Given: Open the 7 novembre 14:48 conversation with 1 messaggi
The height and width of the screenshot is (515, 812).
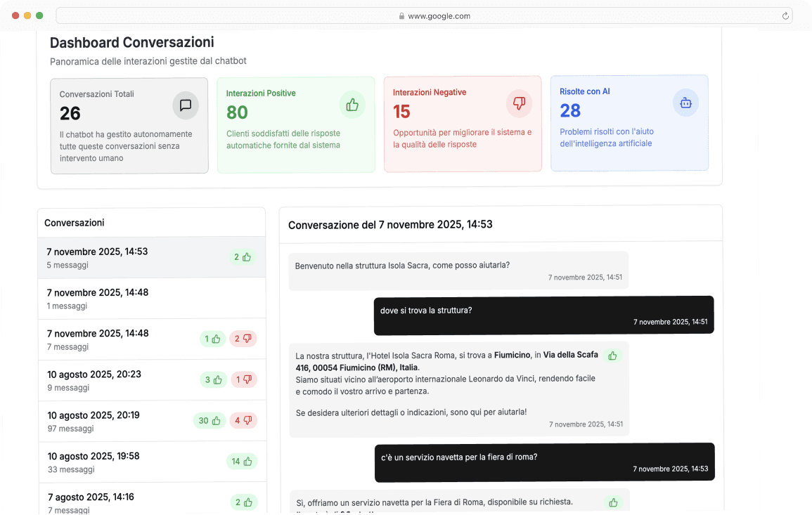Looking at the screenshot, I should point(152,298).
